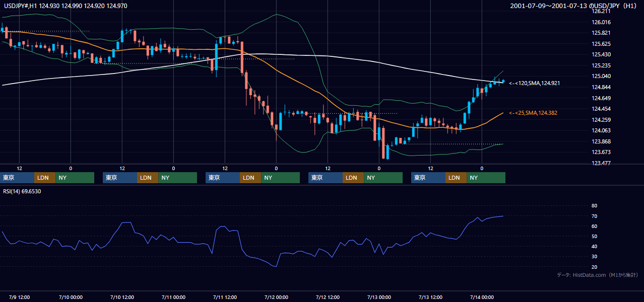The width and height of the screenshot is (644, 302).
Task: Click RSI scale level 50
Action: [x=594, y=236]
